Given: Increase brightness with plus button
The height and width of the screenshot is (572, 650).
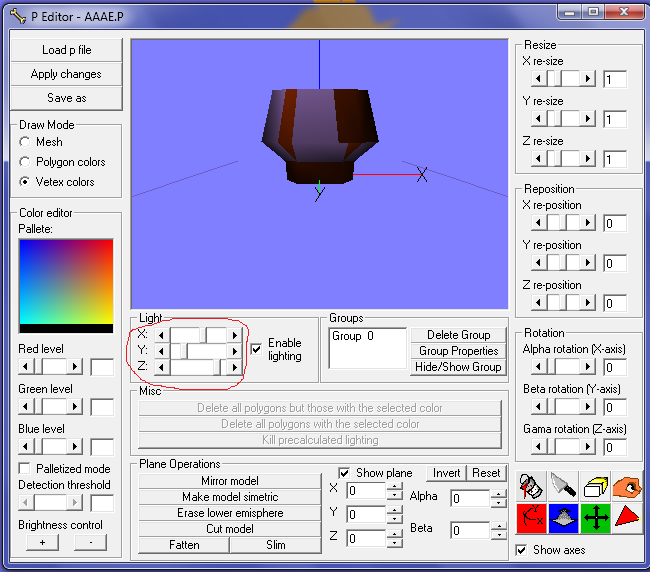Looking at the screenshot, I should [x=42, y=542].
